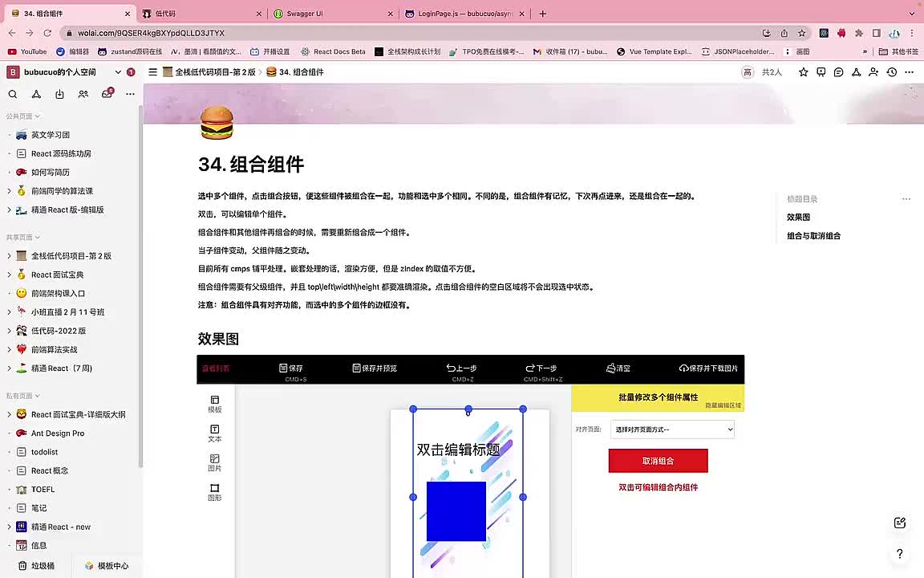924x578 pixels.
Task: Click the hamburger page emoji icon
Action: pos(217,122)
